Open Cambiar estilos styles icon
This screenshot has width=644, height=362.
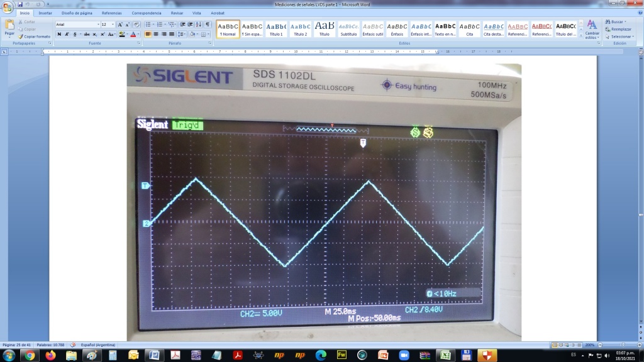592,29
